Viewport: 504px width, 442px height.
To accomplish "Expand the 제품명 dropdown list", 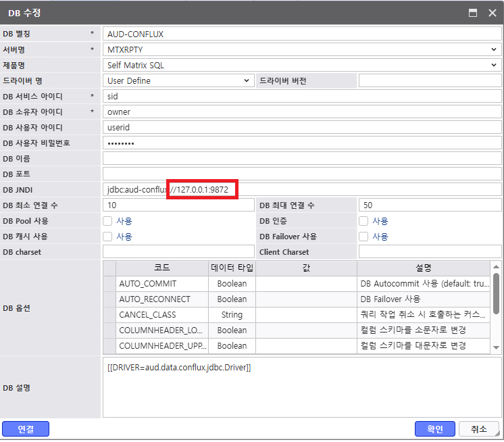I will 302,65.
